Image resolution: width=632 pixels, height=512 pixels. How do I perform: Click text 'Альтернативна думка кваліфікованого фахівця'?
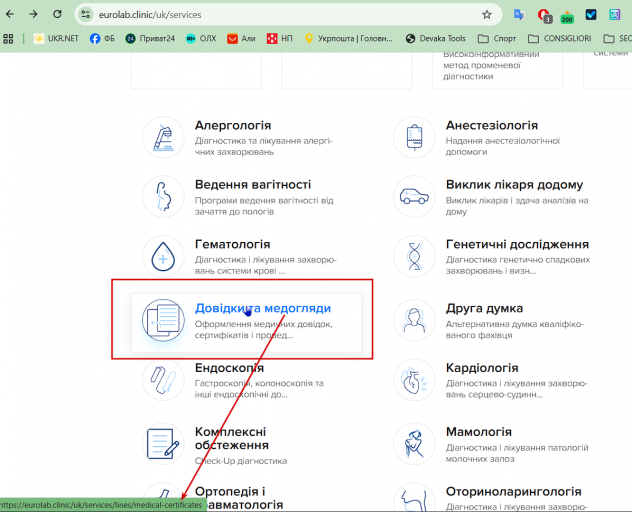515,329
